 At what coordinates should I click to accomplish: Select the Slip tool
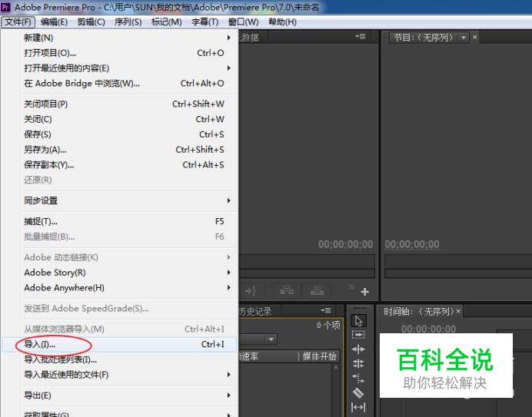[358, 407]
